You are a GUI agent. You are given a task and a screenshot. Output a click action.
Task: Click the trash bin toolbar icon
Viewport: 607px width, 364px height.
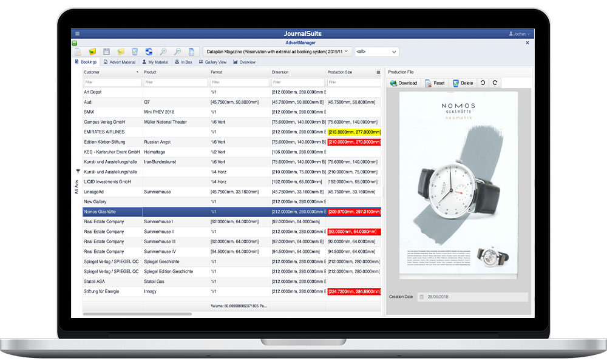tap(135, 52)
